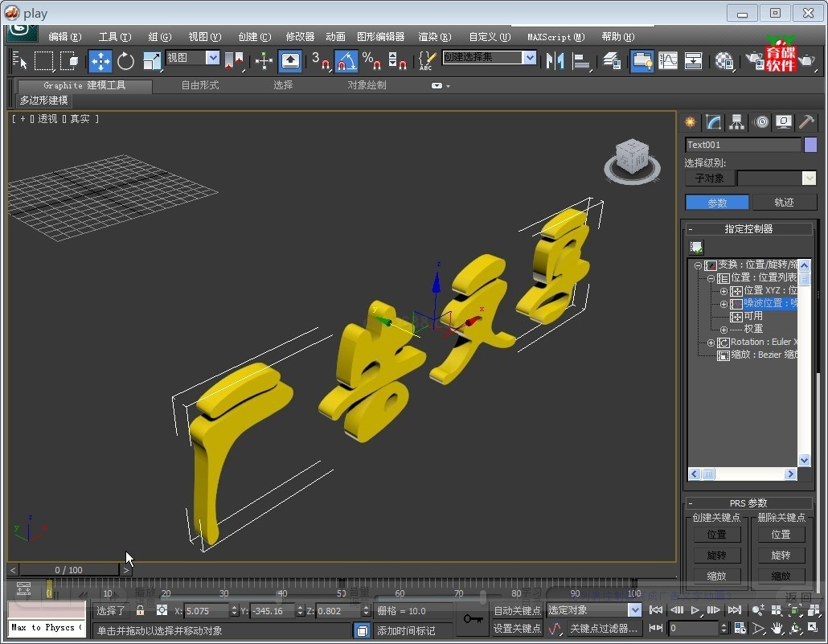
Task: Open the 修改器 menu
Action: (300, 37)
